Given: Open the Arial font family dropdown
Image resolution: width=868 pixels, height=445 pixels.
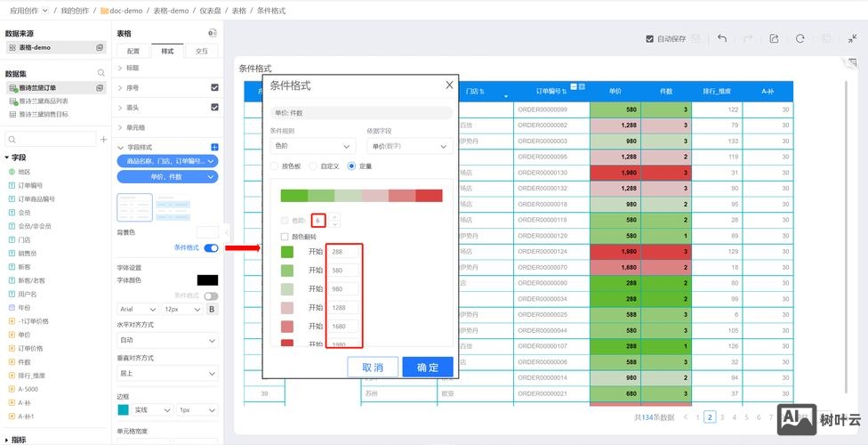Looking at the screenshot, I should (138, 309).
